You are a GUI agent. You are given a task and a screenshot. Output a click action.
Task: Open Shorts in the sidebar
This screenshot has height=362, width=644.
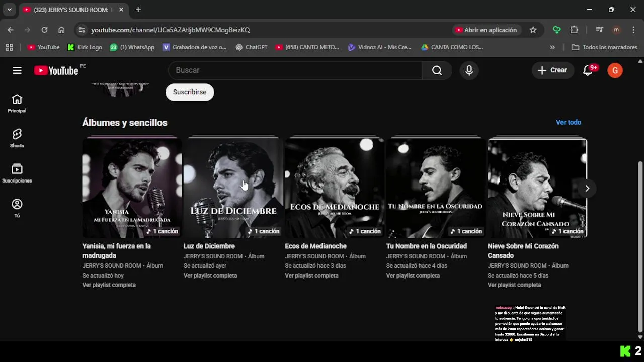[17, 137]
